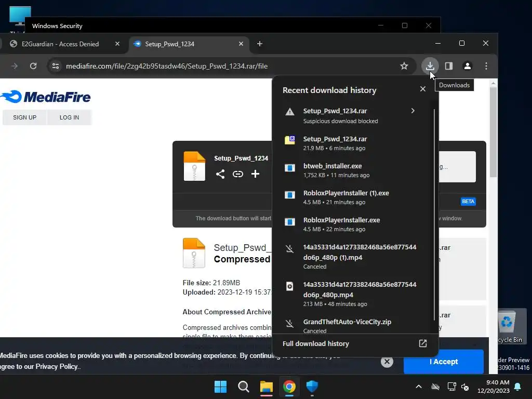Click the address bar URL
The width and height of the screenshot is (532, 399).
click(167, 66)
